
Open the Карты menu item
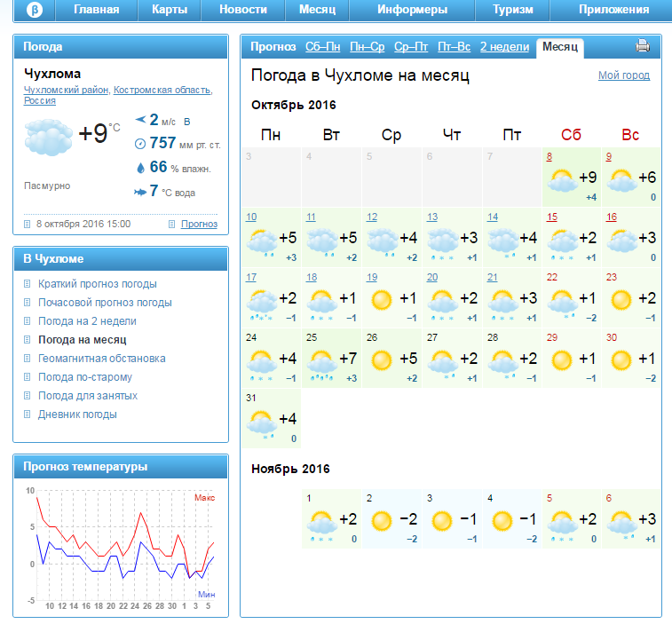(170, 10)
